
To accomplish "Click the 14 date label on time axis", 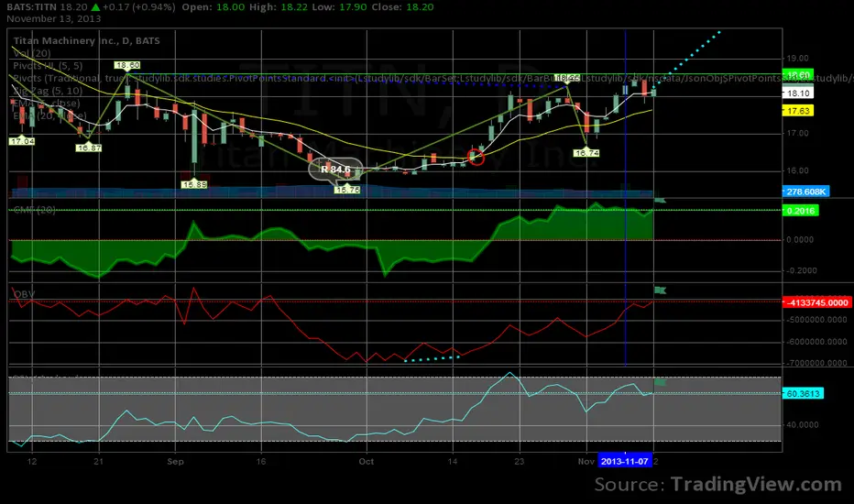I will pyautogui.click(x=453, y=462).
